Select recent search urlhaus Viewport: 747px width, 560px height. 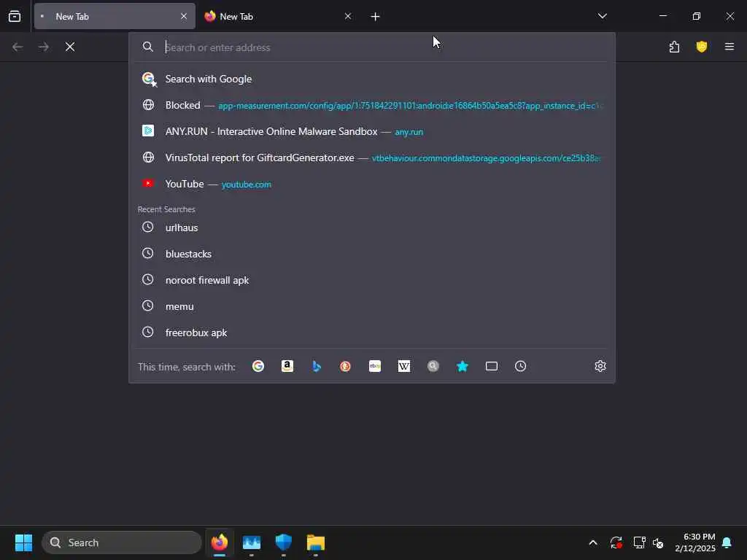point(371,227)
